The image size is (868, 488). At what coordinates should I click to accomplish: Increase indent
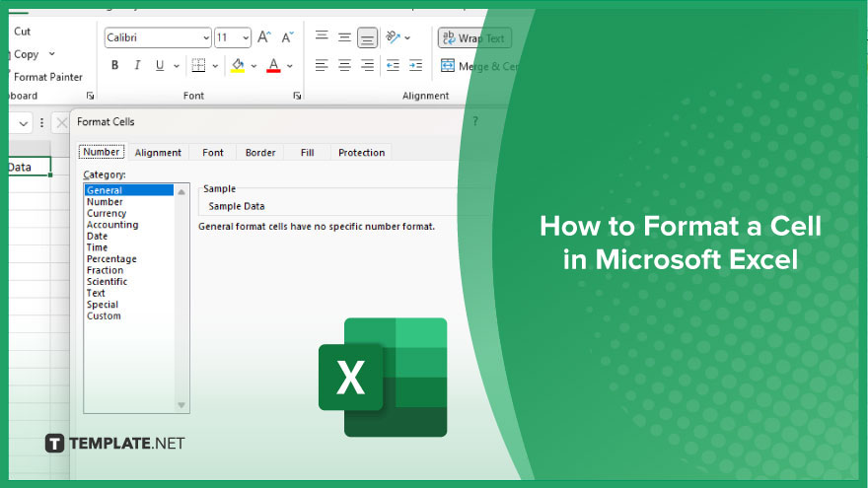pyautogui.click(x=415, y=65)
